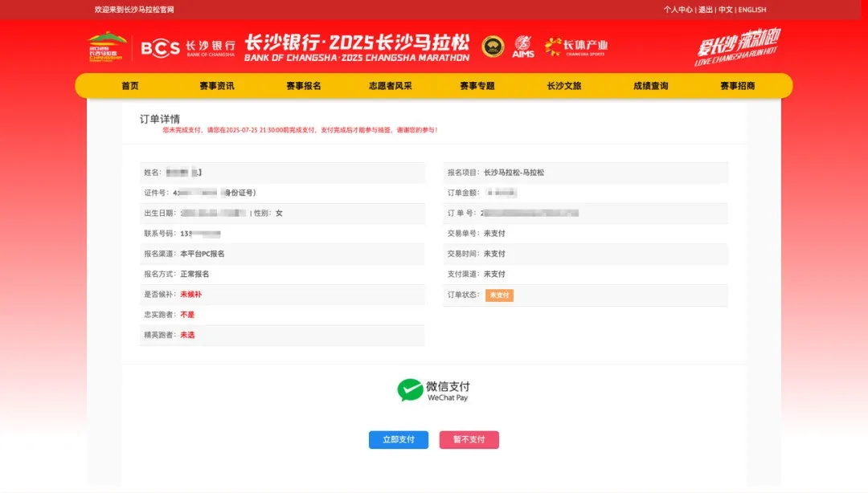
Task: Select 赛事招商 menu item
Action: [x=737, y=86]
